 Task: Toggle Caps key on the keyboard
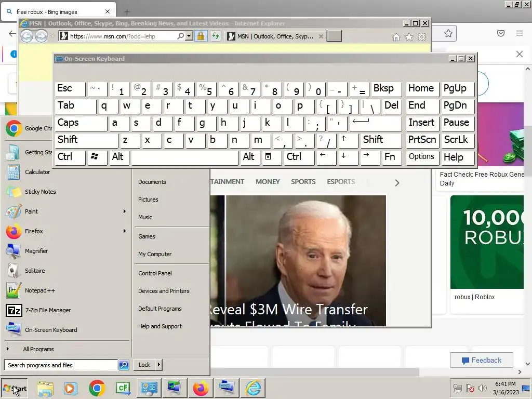(81, 123)
